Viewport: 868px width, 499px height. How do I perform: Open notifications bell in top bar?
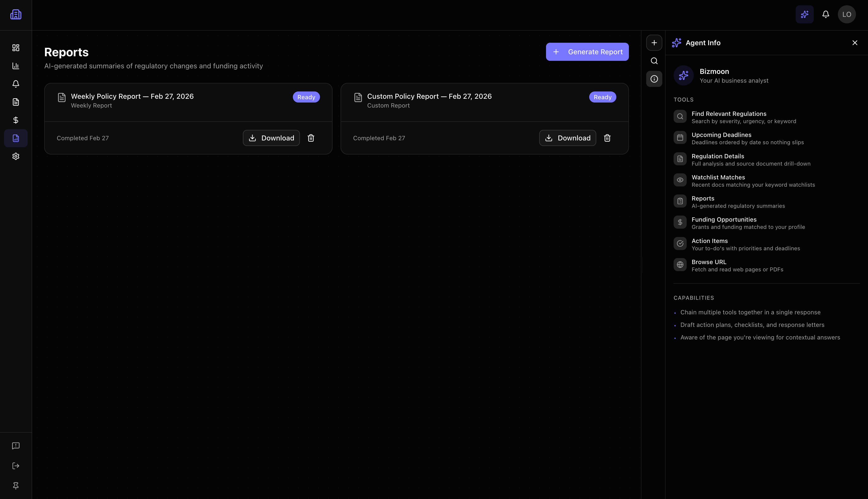click(826, 14)
